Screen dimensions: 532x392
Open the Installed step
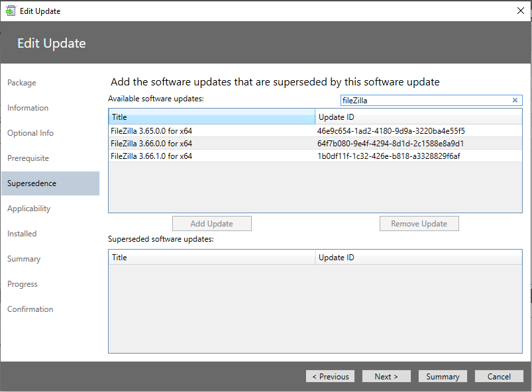point(22,234)
